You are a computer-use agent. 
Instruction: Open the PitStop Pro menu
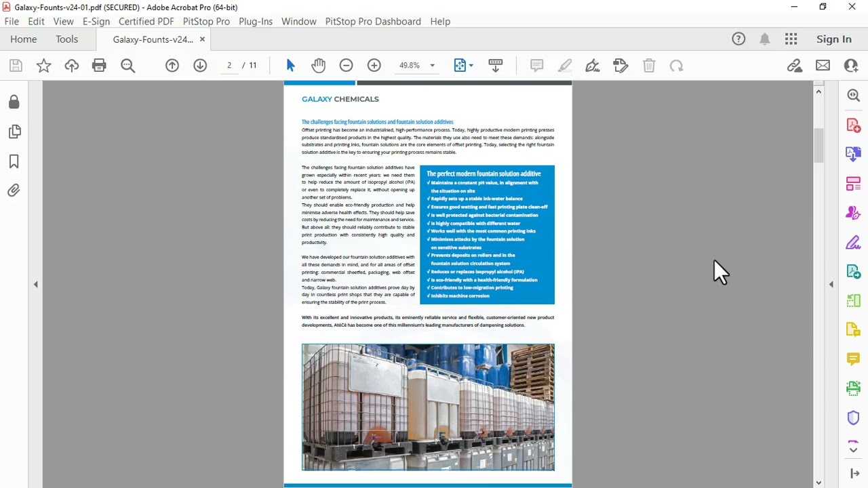coord(206,22)
